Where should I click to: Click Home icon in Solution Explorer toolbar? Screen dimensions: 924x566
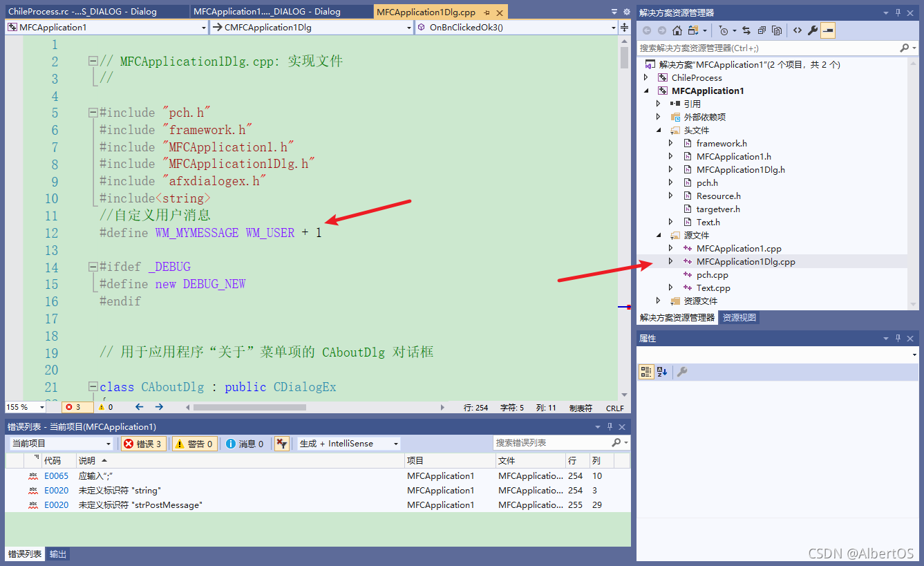677,30
